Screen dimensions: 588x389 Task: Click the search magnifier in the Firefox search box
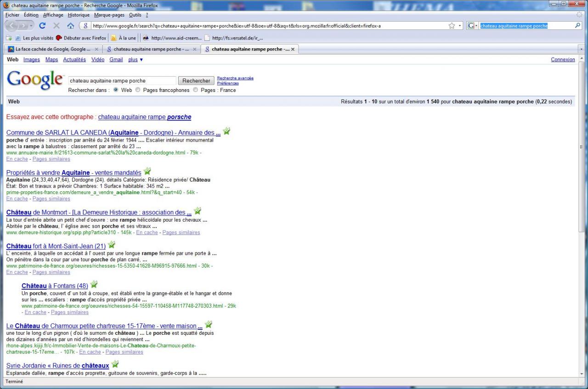pos(578,26)
